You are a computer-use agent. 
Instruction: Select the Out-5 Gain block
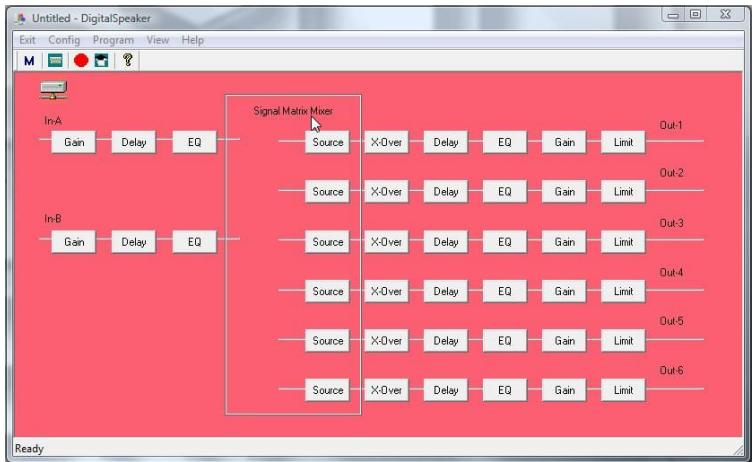[x=564, y=340]
